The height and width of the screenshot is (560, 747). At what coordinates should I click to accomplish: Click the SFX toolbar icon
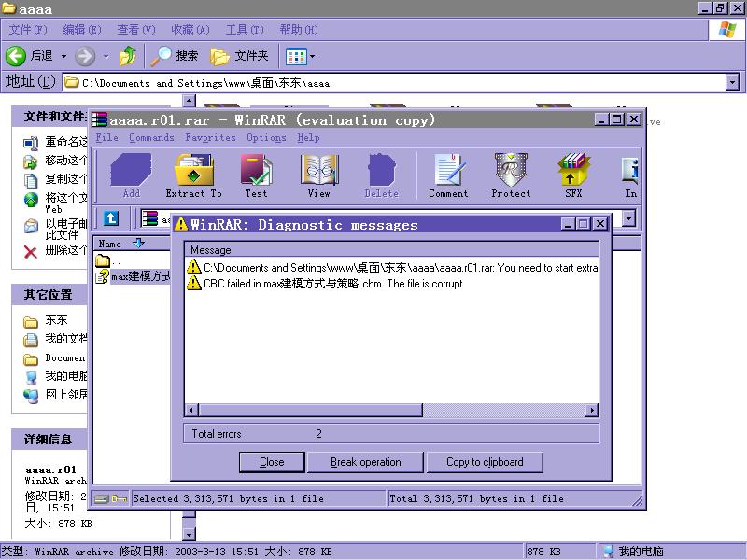tap(573, 175)
